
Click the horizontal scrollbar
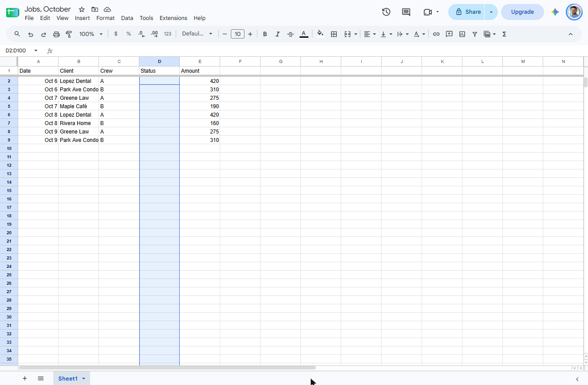point(167,368)
